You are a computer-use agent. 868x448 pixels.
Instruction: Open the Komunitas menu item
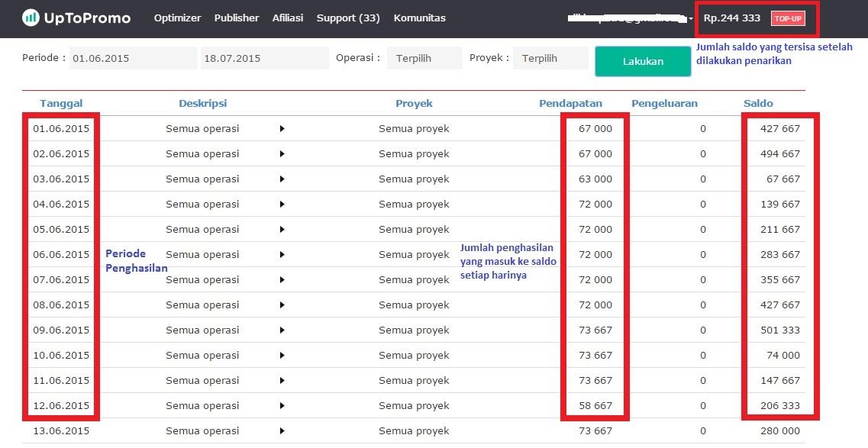tap(419, 18)
